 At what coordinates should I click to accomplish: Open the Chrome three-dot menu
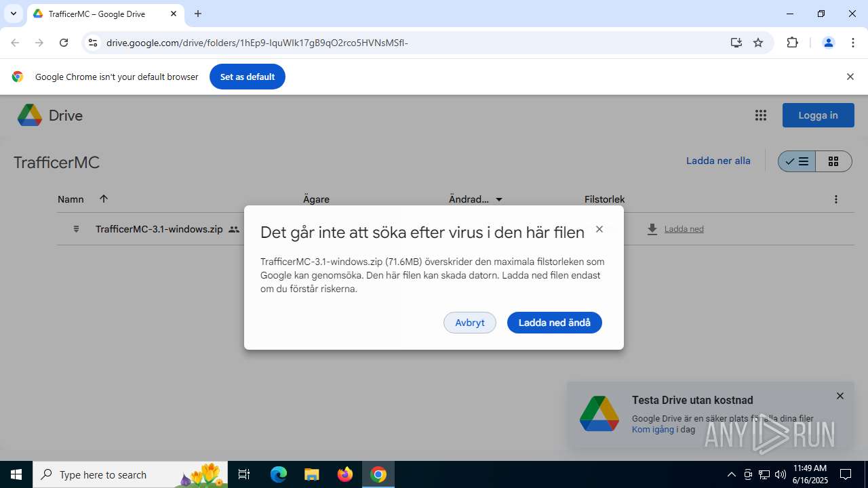(x=853, y=43)
